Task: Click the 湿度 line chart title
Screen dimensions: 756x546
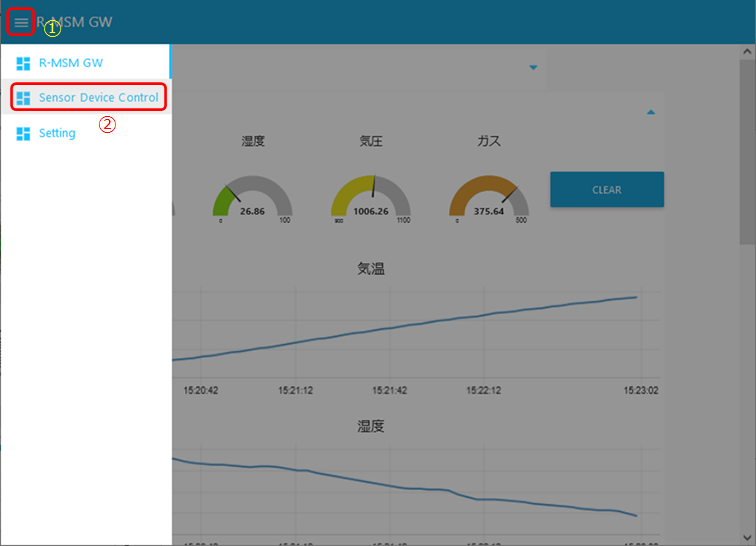Action: point(371,426)
